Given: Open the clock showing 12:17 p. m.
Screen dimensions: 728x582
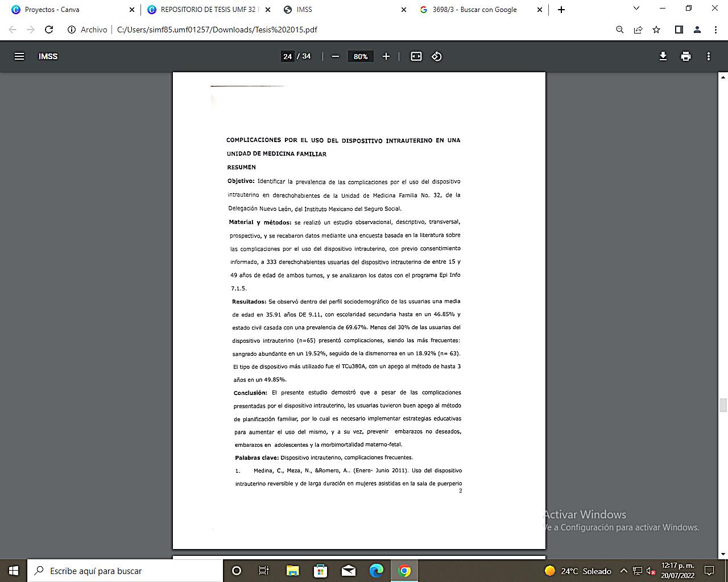Looking at the screenshot, I should coord(678,571).
